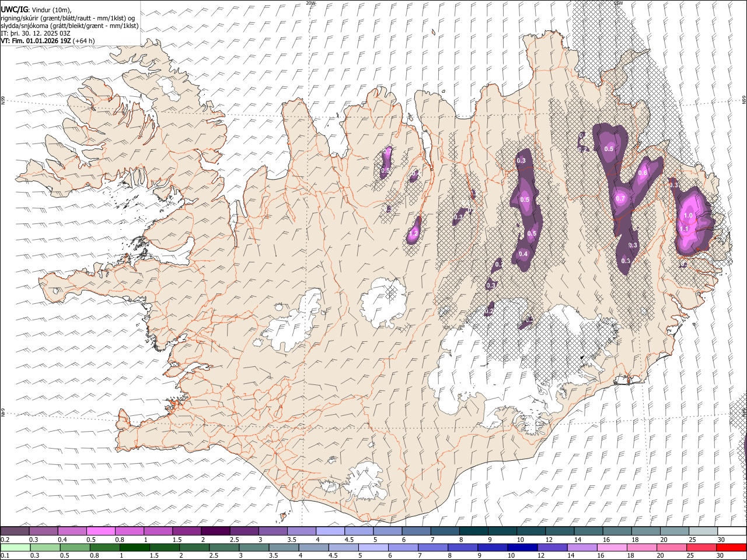Click the 20W longitude label at the top
This screenshot has height=560, width=747.
tap(310, 3)
